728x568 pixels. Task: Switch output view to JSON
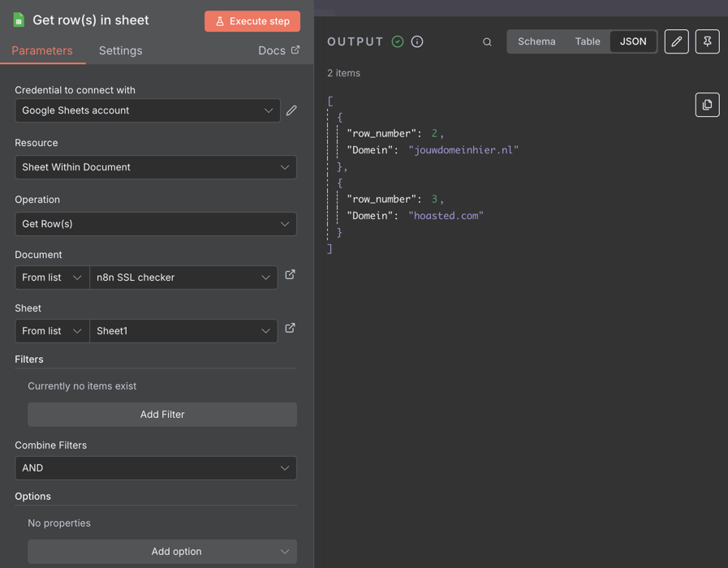(633, 41)
